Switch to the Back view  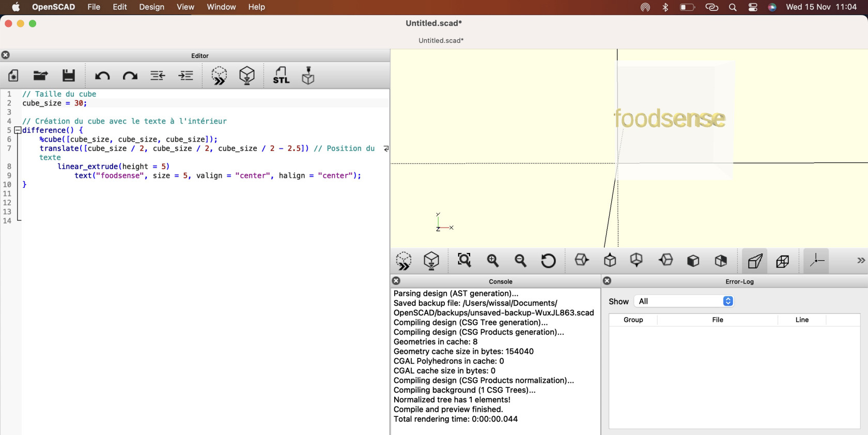[x=721, y=261]
